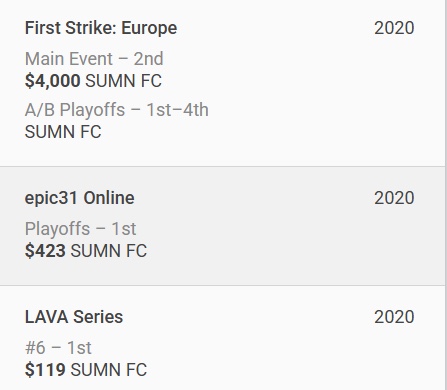This screenshot has height=390, width=447.
Task: Click SUMN FC under A/B Playoffs
Action: pyautogui.click(x=63, y=132)
